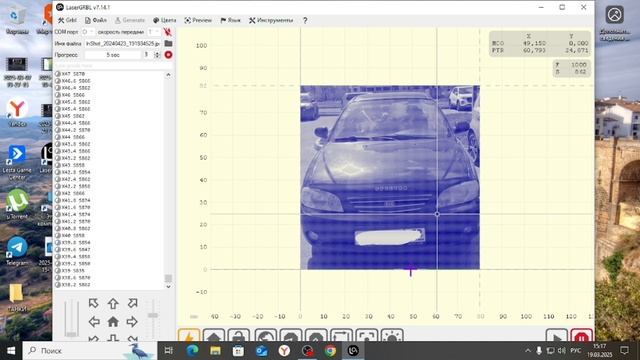Click the X Y coordinates readout panel
Image resolution: width=640 pixels, height=360 pixels.
point(540,44)
